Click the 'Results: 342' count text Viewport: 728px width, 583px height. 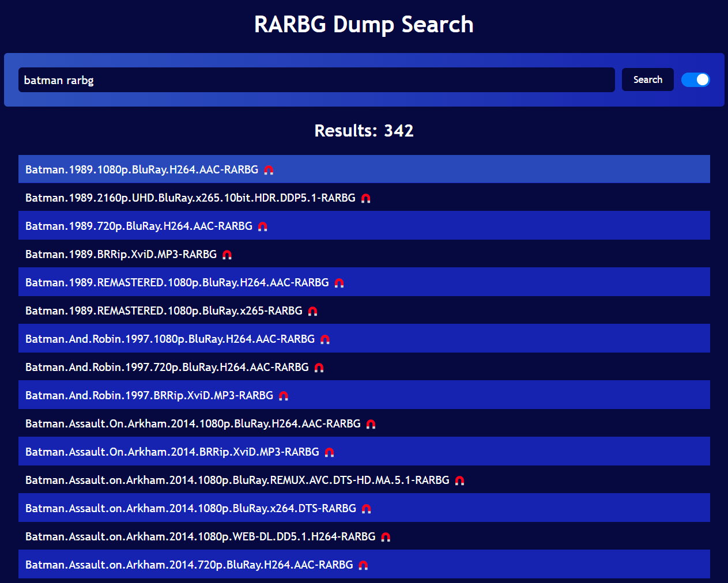point(364,131)
